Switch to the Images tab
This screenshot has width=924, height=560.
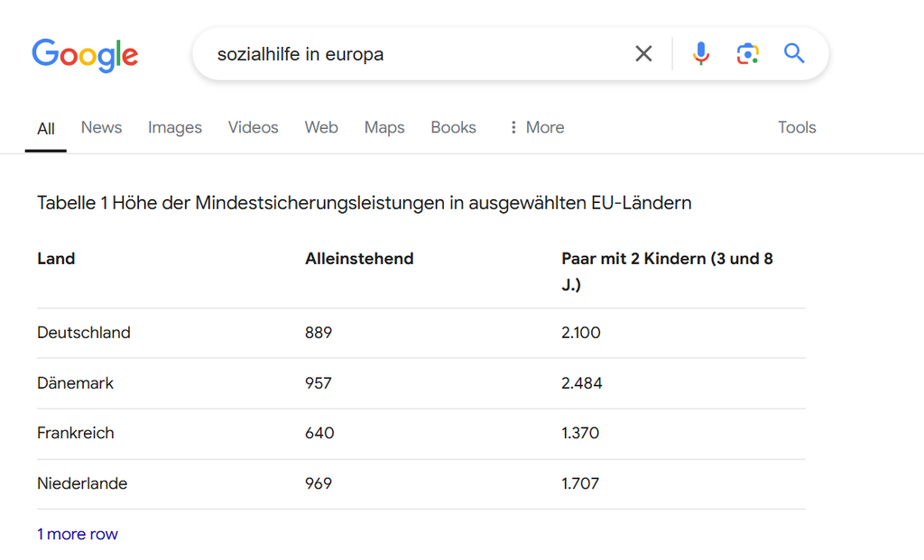point(175,127)
